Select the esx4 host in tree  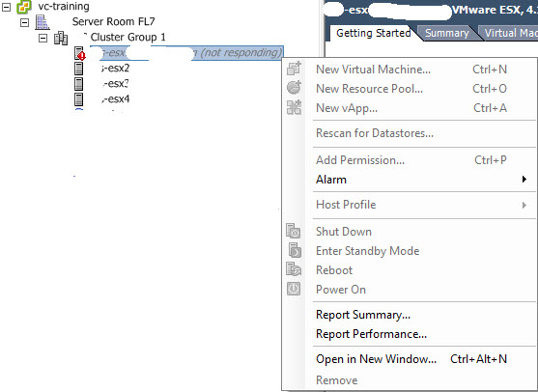coord(116,99)
